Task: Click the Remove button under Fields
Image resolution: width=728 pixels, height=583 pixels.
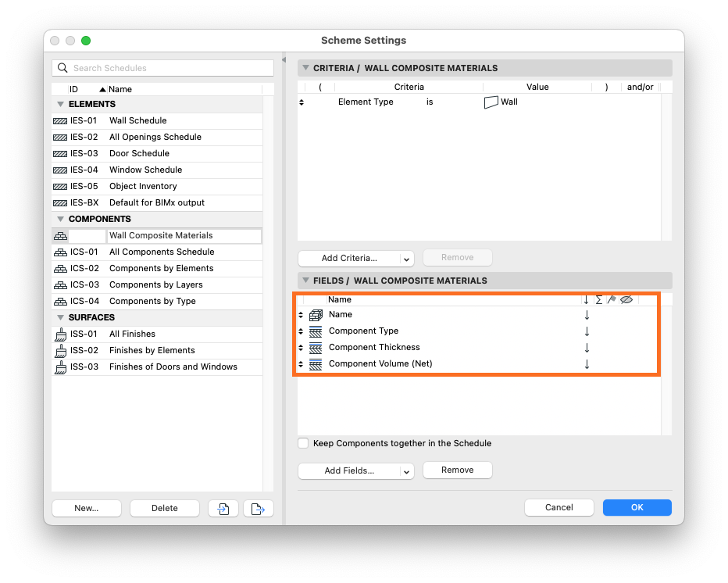Action: [x=457, y=470]
